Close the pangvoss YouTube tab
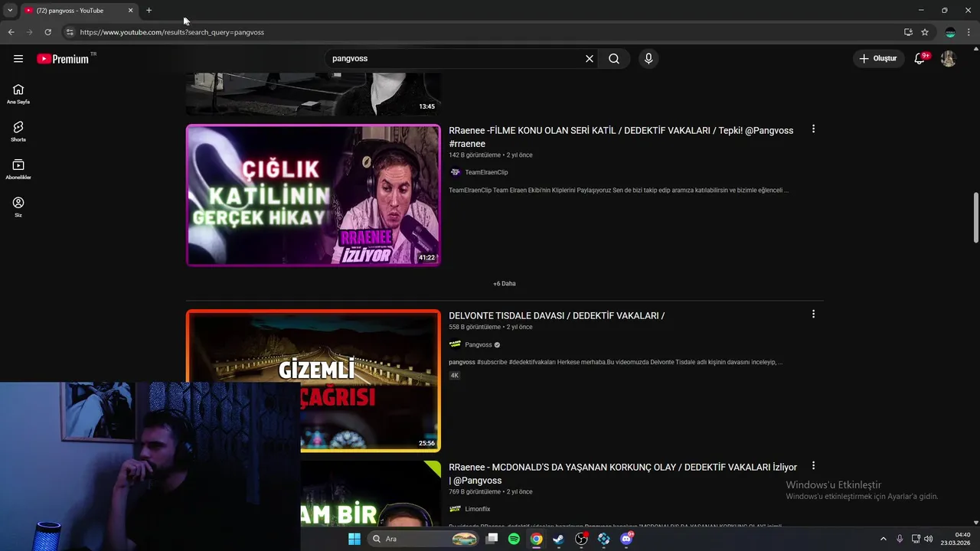This screenshot has width=980, height=551. pyautogui.click(x=130, y=11)
